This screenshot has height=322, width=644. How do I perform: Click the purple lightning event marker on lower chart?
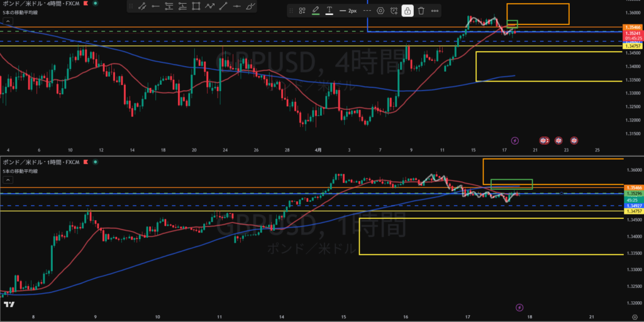pyautogui.click(x=519, y=307)
